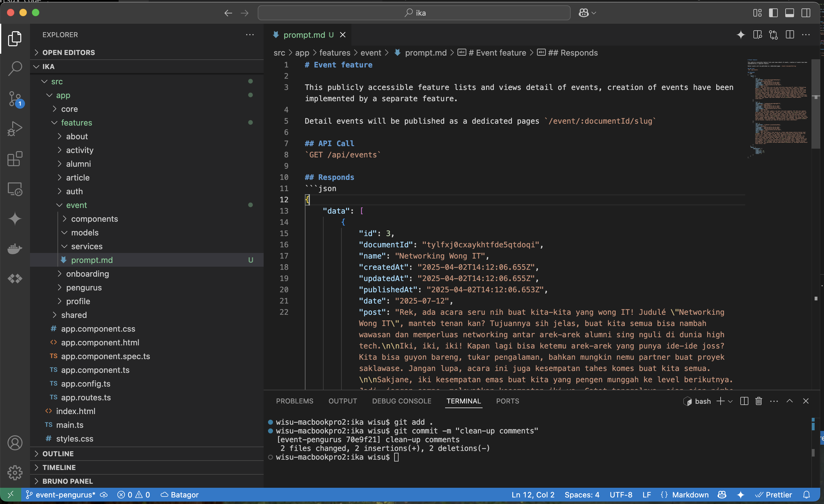Open the Accounts menu icon
This screenshot has height=504, width=824.
point(15,443)
